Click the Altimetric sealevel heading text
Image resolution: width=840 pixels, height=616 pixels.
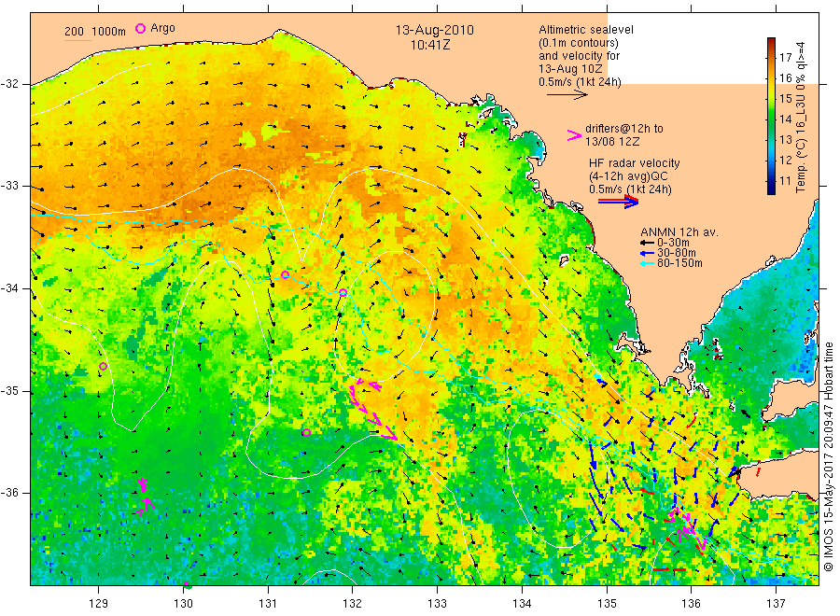(x=586, y=30)
